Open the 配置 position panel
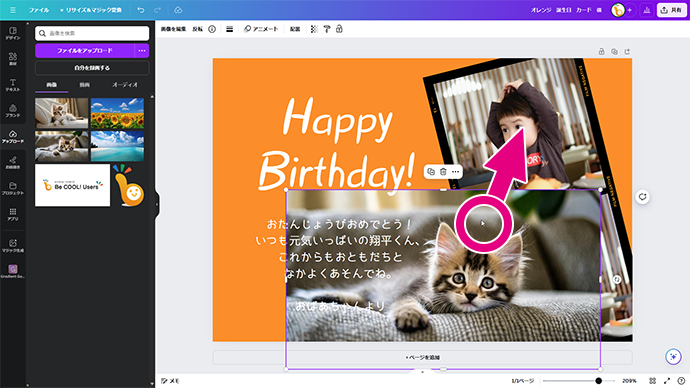This screenshot has width=690, height=388. coord(295,29)
